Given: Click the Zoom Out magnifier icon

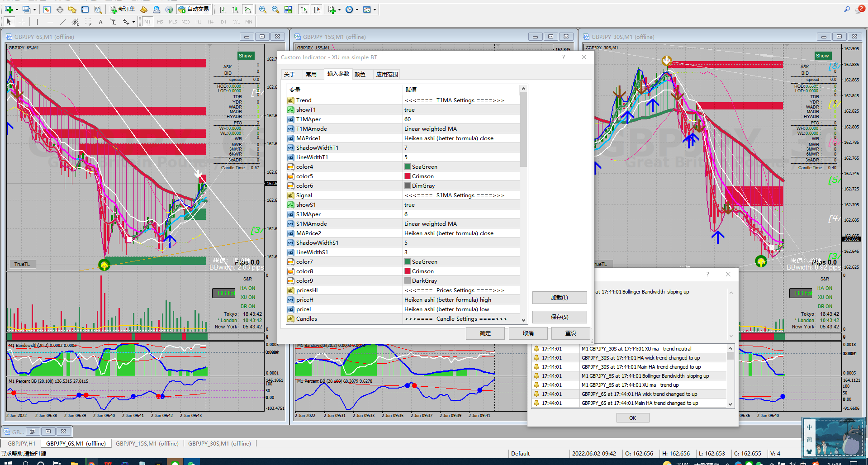Looking at the screenshot, I should pos(275,9).
